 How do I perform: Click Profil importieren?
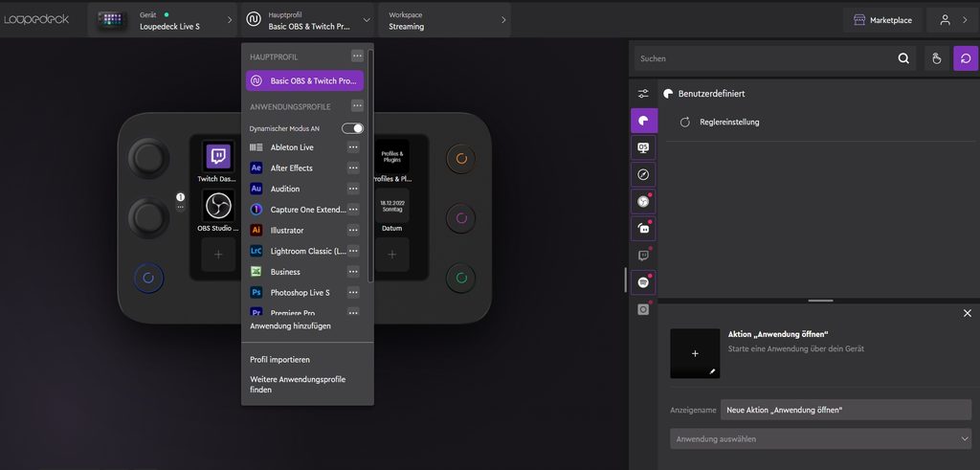coord(280,360)
